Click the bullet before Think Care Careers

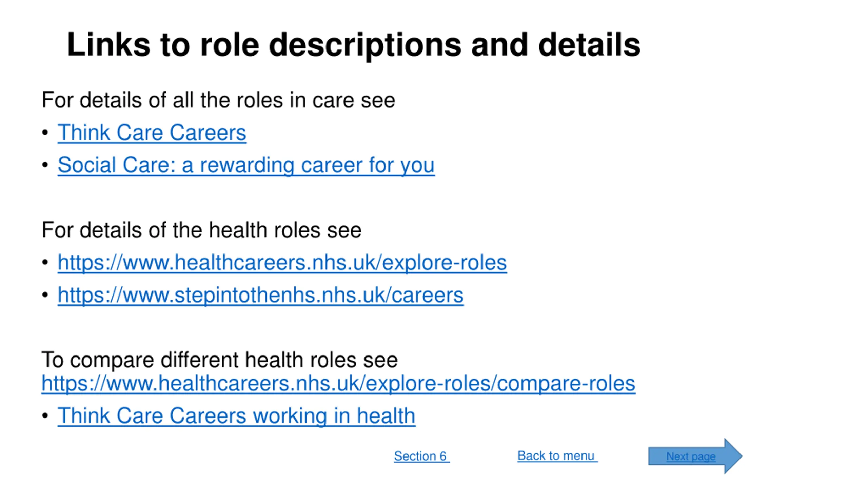[45, 133]
